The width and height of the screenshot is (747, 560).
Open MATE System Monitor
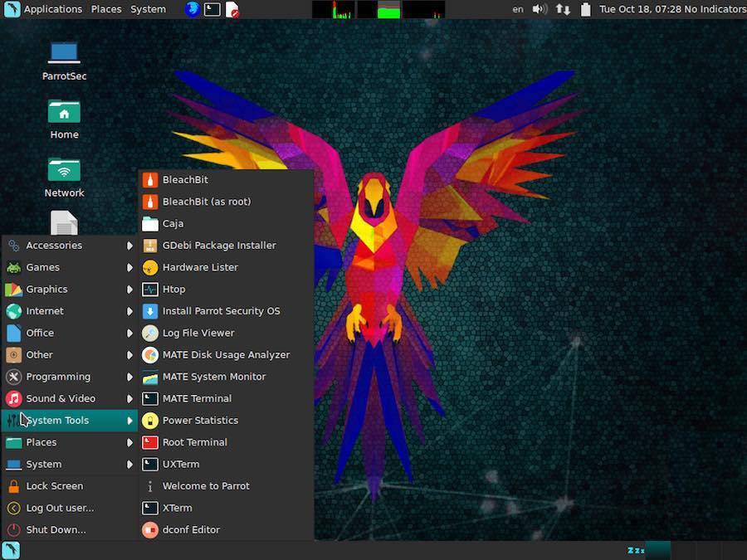coord(227,377)
